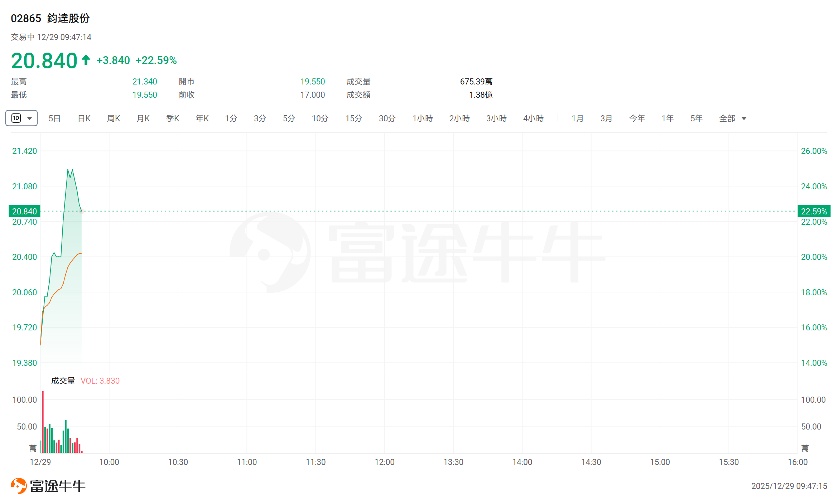The width and height of the screenshot is (838, 504).
Task: Click the Futu Niuniu logo icon at bottom
Action: pyautogui.click(x=19, y=486)
